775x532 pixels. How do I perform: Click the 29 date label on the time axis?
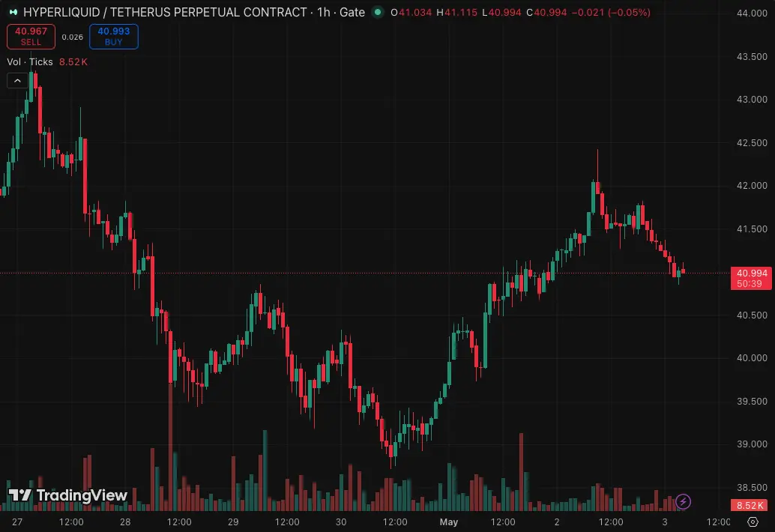point(233,522)
